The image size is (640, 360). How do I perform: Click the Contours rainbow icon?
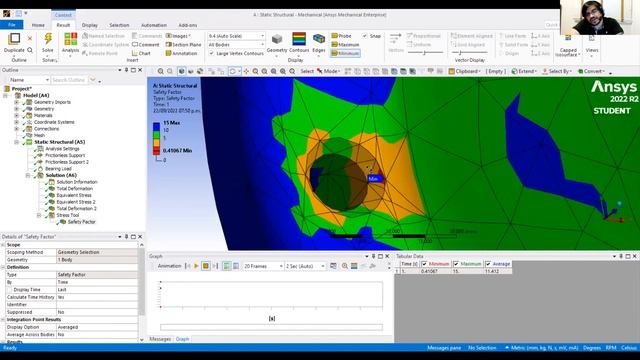point(299,39)
